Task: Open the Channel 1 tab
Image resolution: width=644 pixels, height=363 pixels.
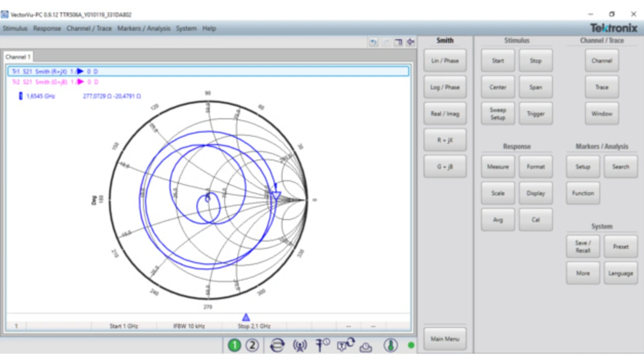Action: [18, 57]
